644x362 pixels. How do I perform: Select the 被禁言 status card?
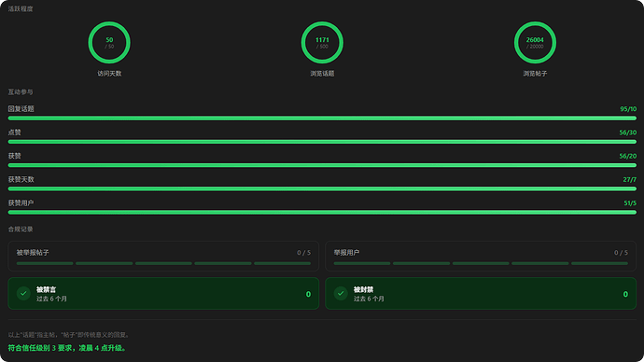click(163, 294)
